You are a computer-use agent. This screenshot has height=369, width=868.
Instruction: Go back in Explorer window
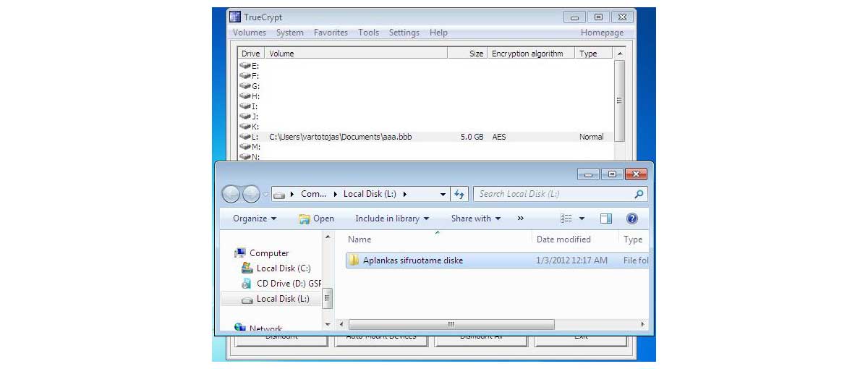tap(231, 194)
